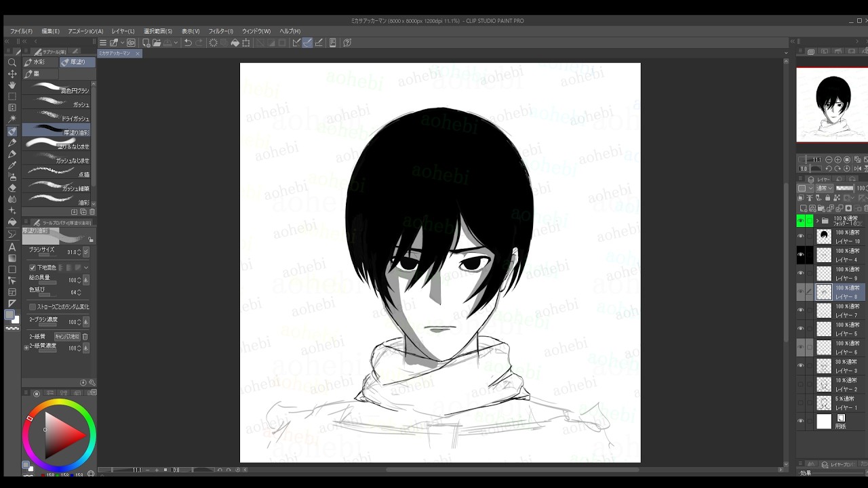Select the Zoom magnifier tool
868x488 pixels.
tap(12, 62)
